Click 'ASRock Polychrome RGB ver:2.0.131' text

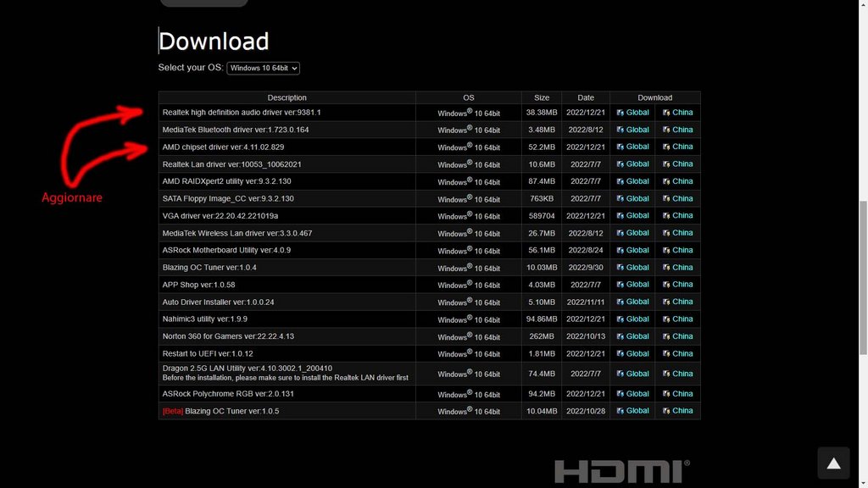coord(228,394)
